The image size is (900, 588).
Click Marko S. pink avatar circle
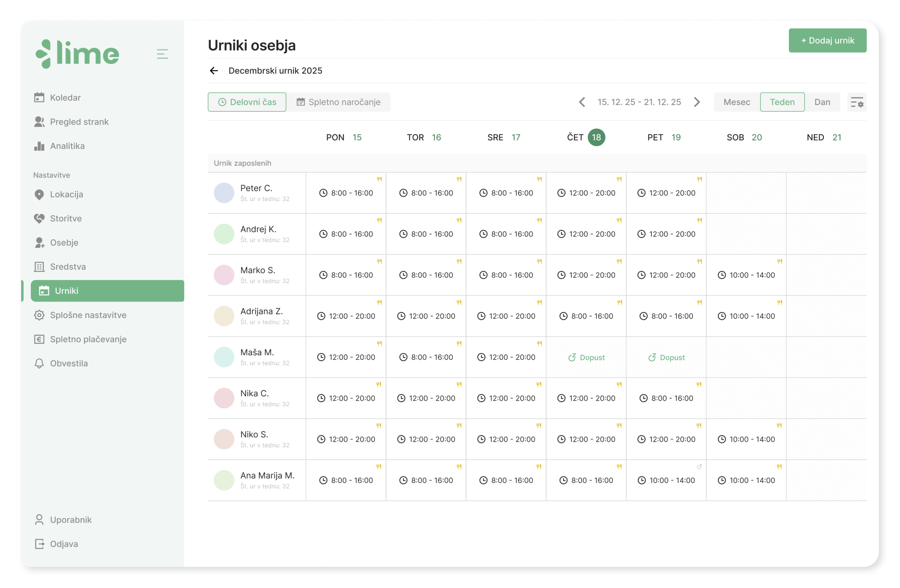coord(224,275)
